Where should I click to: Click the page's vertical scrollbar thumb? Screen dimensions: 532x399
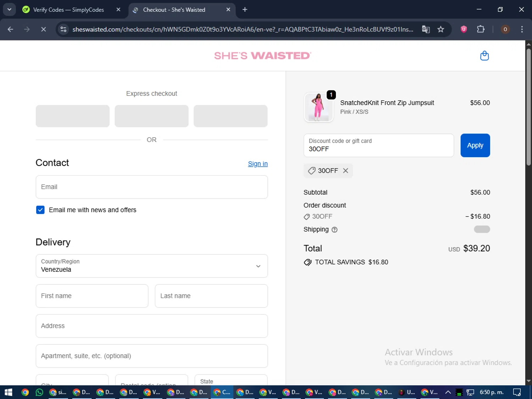(x=528, y=106)
